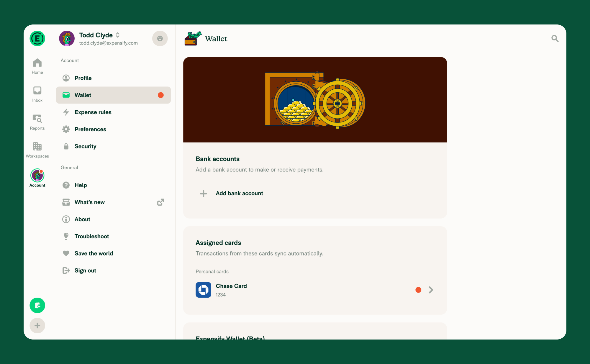This screenshot has width=590, height=364.
Task: Click the gray plus button at bottom
Action: [x=37, y=326]
